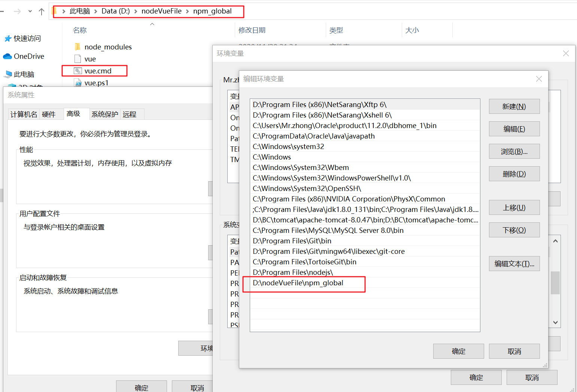Select the vue.cmd file icon

point(78,71)
